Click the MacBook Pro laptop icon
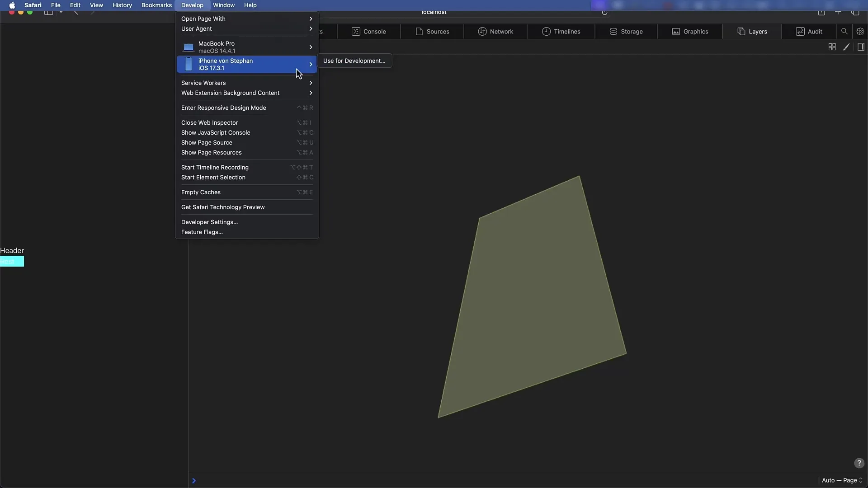Image resolution: width=868 pixels, height=488 pixels. (188, 47)
